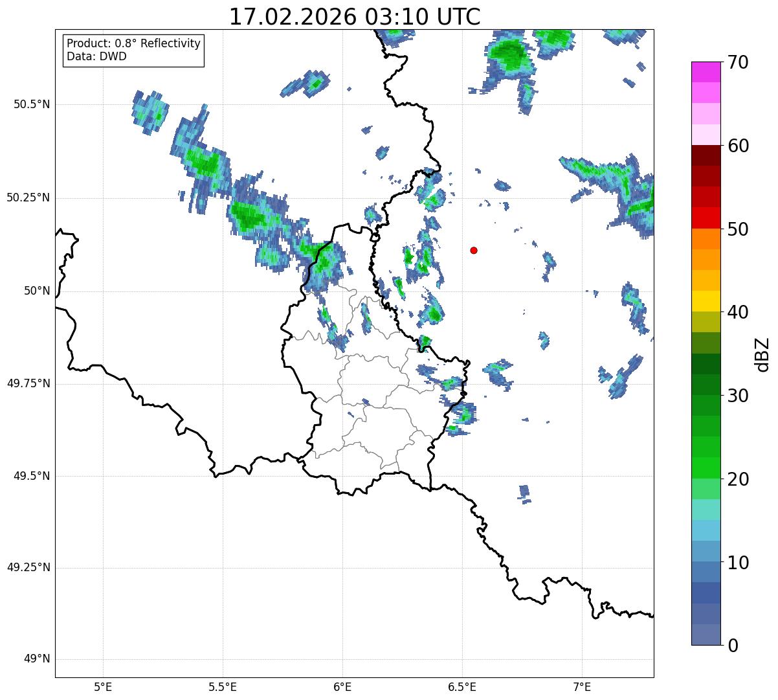Click the 5°E longitude label
778x700 pixels.
coord(103,686)
